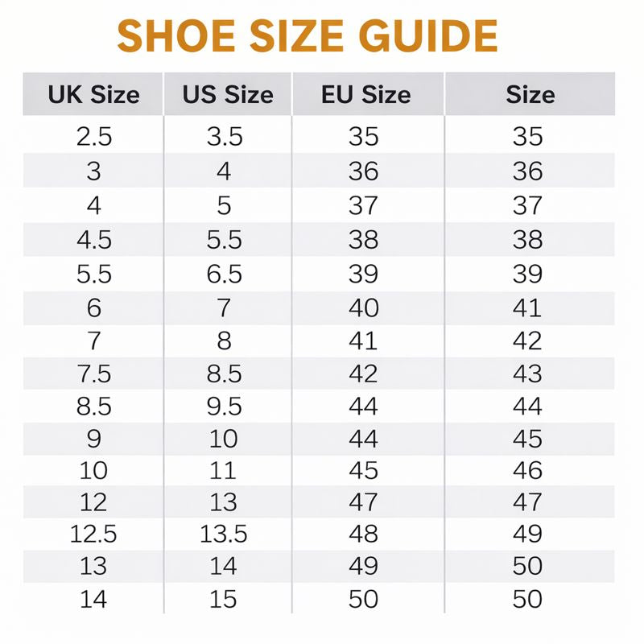
Task: Click US size 13.5 cell
Action: pyautogui.click(x=225, y=534)
